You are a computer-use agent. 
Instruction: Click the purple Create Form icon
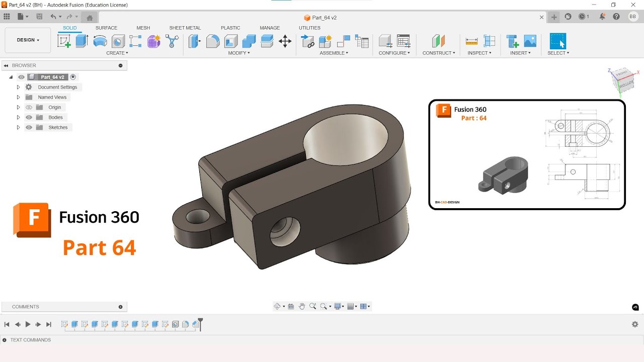pyautogui.click(x=154, y=41)
